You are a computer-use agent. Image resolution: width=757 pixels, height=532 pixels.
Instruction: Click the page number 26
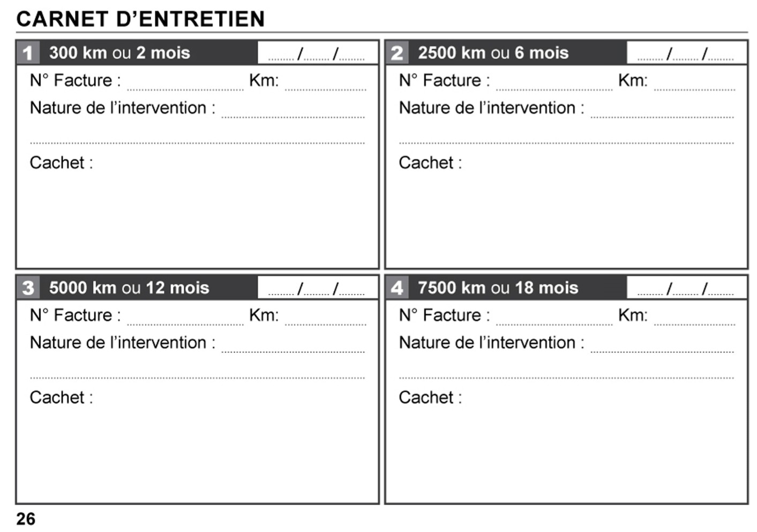point(26,519)
